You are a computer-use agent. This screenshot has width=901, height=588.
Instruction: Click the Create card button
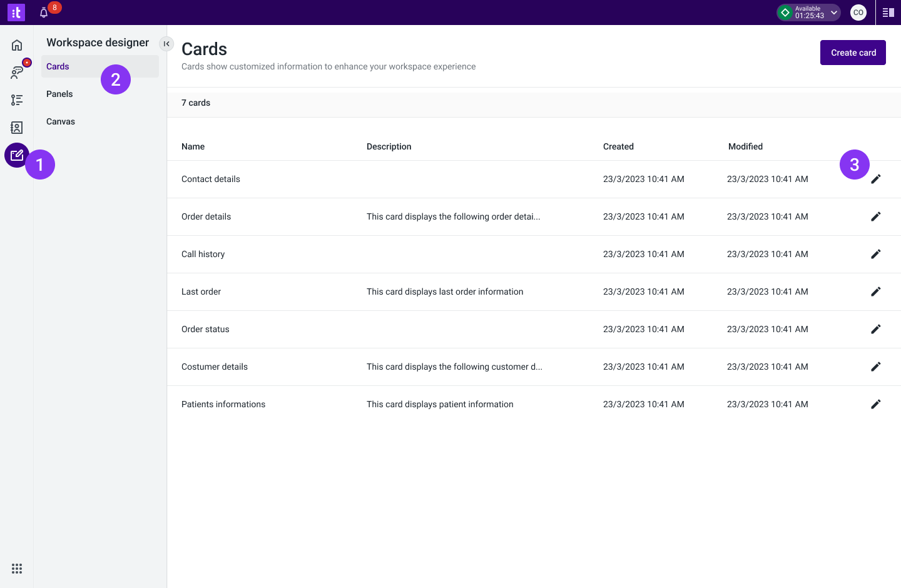853,53
